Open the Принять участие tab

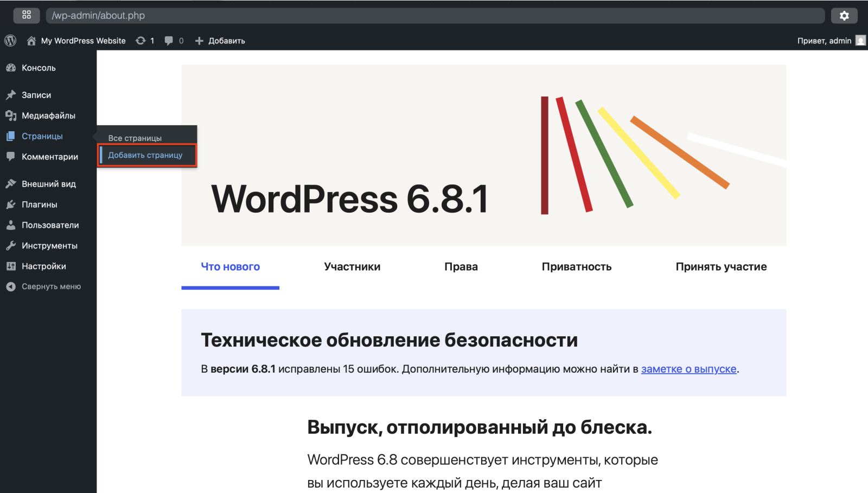coord(721,267)
